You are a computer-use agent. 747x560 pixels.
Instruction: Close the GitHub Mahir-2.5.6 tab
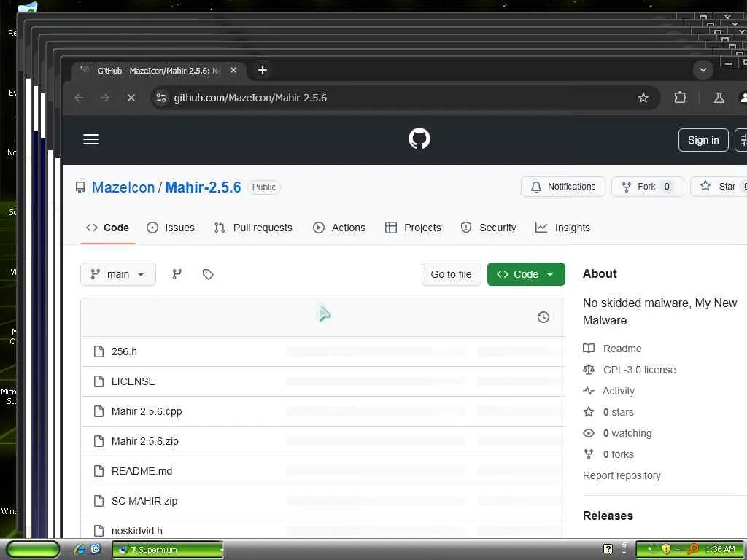tap(233, 71)
